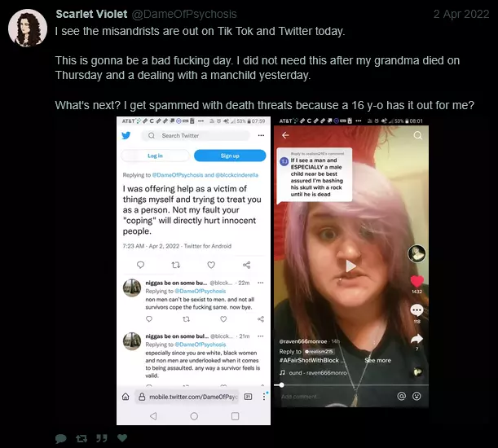The width and height of the screenshot is (498, 448).
Task: Click the blue Sign up button
Action: [x=230, y=156]
